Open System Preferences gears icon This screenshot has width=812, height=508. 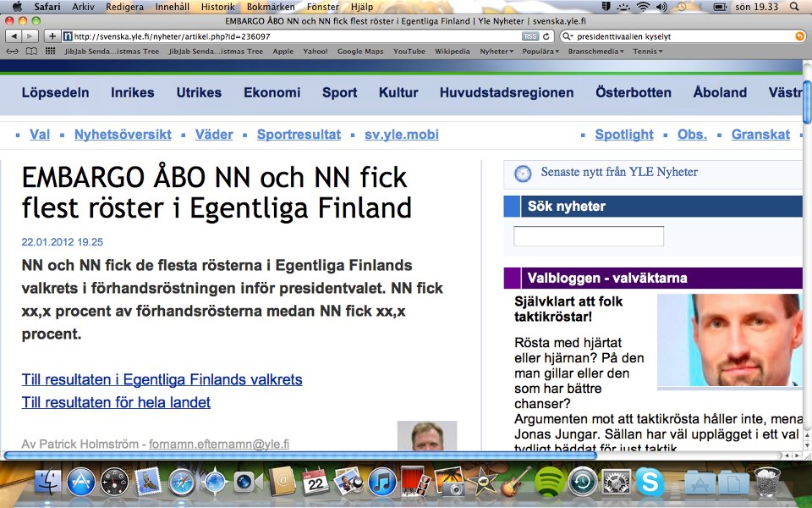click(x=616, y=482)
